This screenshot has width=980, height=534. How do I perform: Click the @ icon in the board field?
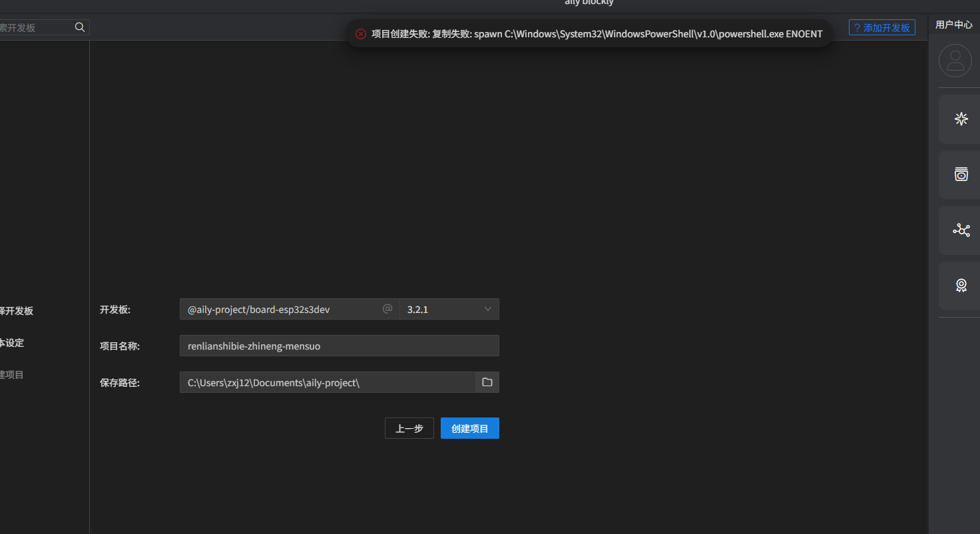387,309
